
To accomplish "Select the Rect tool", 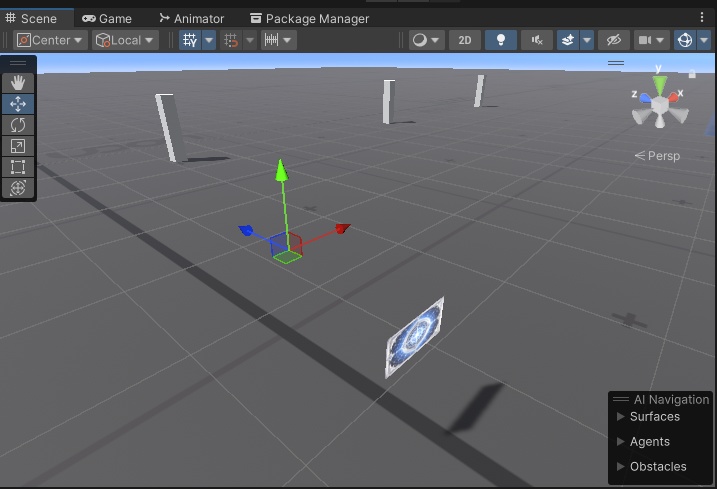I will click(x=18, y=167).
